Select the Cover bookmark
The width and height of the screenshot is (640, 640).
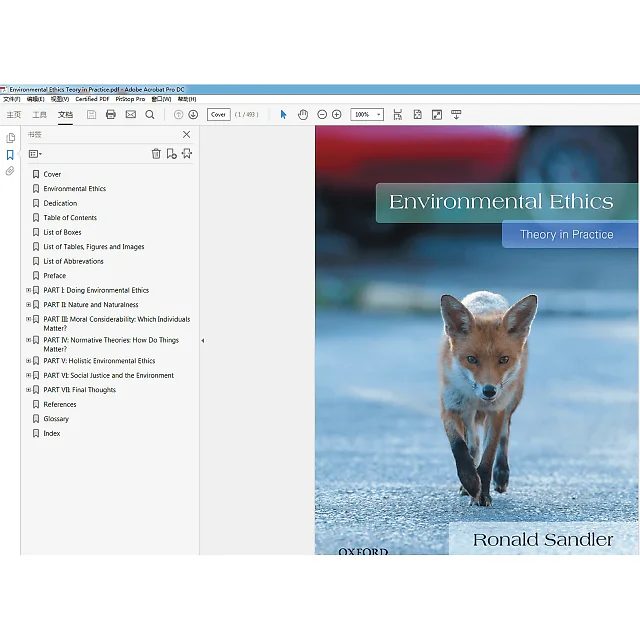tap(52, 174)
